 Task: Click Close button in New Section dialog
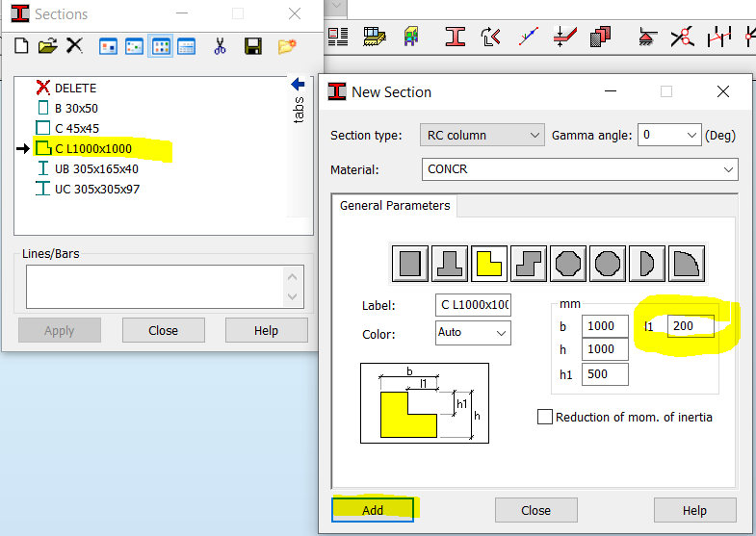[535, 510]
